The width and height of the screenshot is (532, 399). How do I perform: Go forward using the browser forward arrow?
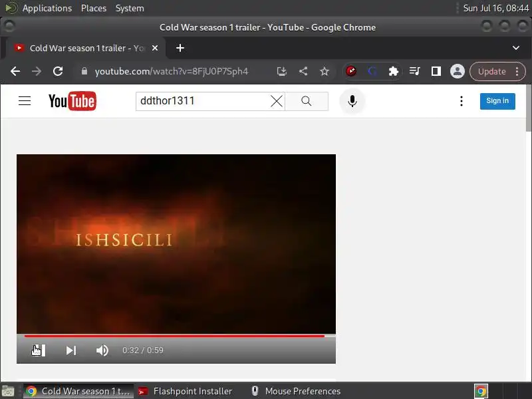click(37, 71)
